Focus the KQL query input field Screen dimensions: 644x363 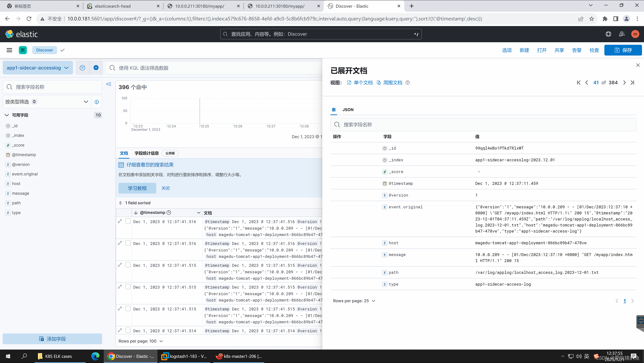point(214,68)
